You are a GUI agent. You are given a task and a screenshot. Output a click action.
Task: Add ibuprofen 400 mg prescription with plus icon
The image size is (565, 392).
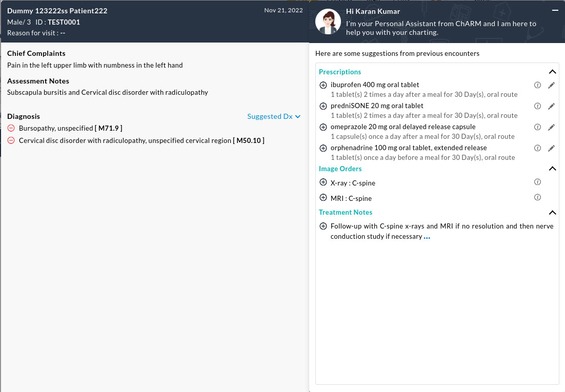coord(323,85)
